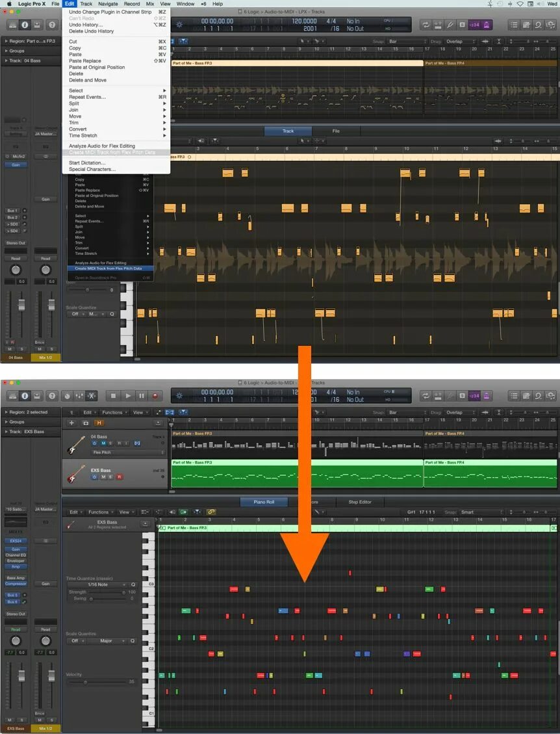Click the Q button next to 1/16 Note
The image size is (560, 734).
pos(133,584)
